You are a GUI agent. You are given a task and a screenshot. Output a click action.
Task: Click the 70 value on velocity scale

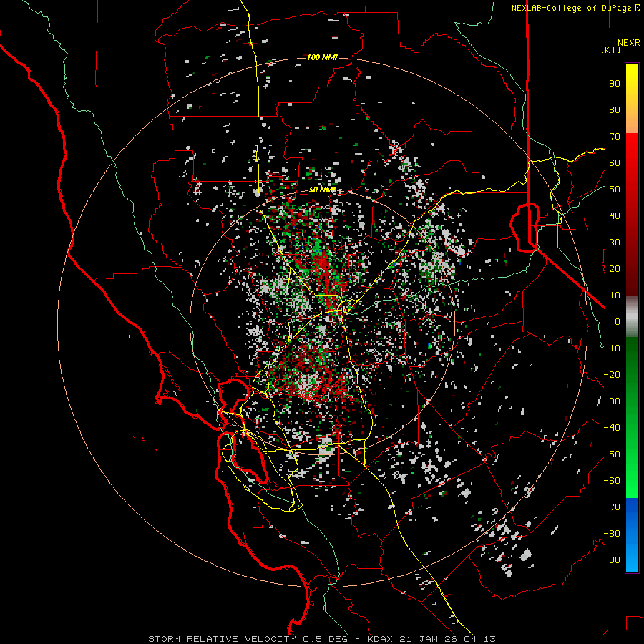(615, 137)
